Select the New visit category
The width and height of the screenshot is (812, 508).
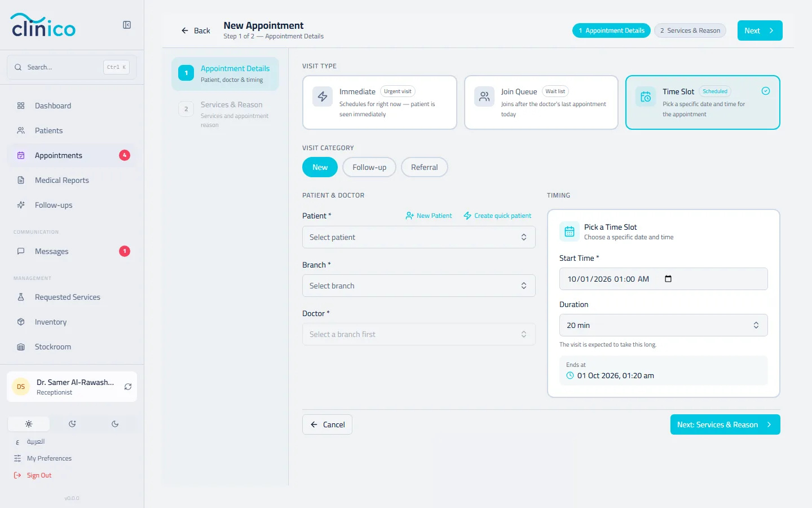(x=320, y=167)
